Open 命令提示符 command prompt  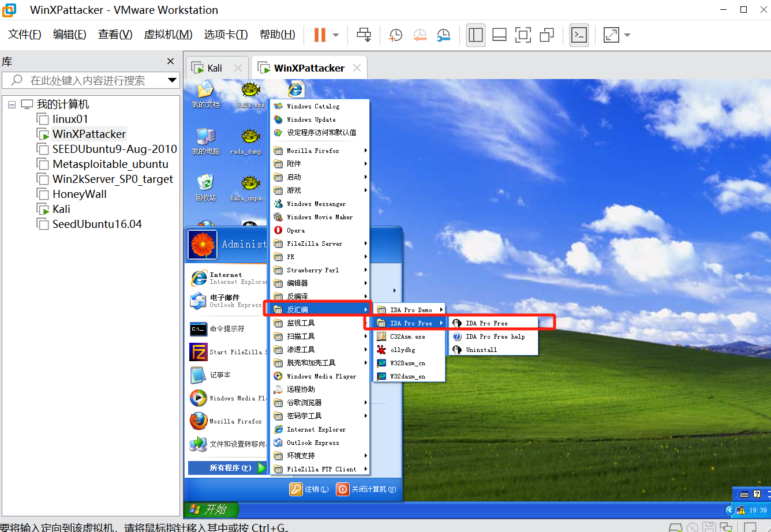pos(227,329)
